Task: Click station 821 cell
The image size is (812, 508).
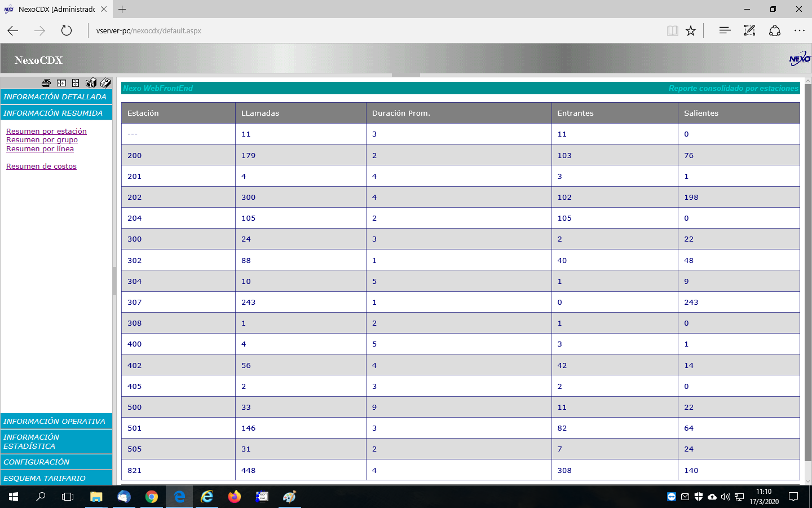Action: pos(178,470)
